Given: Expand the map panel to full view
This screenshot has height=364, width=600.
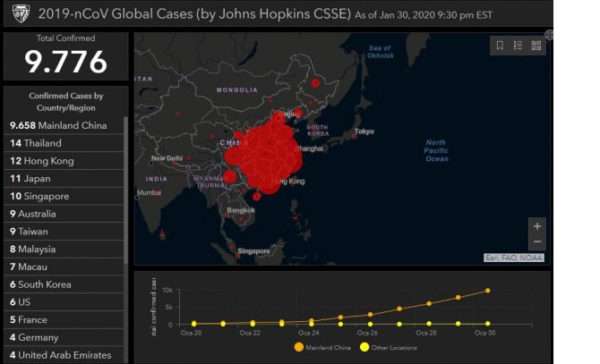Looking at the screenshot, I should pyautogui.click(x=549, y=35).
